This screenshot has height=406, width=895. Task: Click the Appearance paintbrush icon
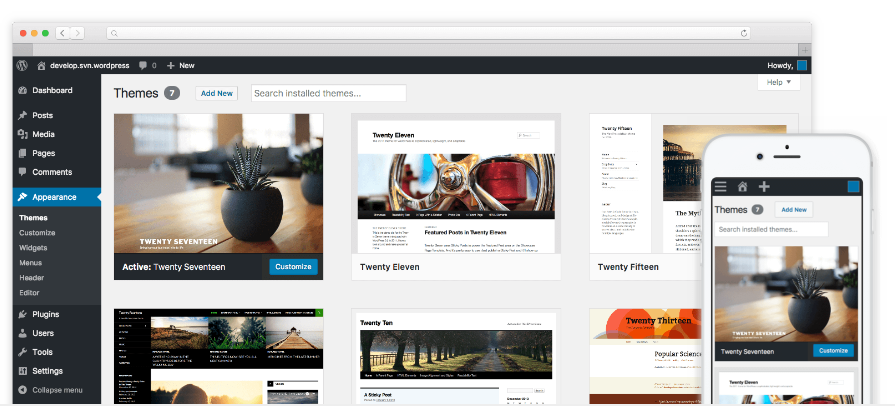point(23,197)
